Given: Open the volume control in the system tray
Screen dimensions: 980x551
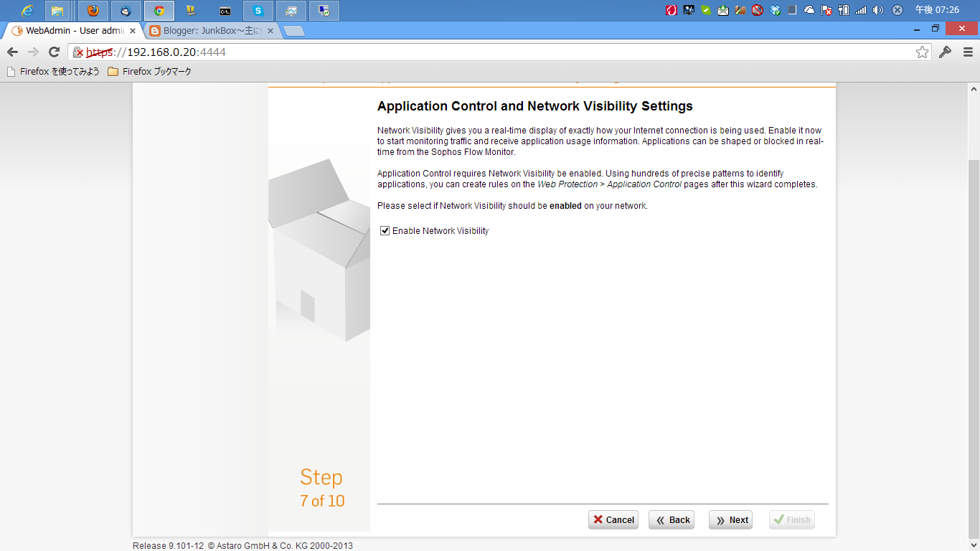Looking at the screenshot, I should point(877,11).
